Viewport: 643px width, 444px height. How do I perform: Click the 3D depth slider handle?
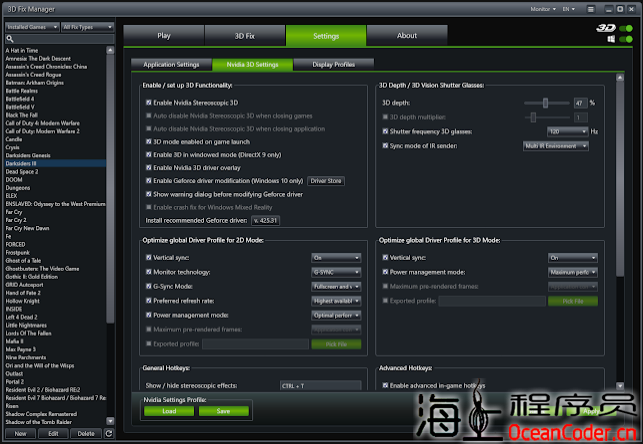[545, 103]
